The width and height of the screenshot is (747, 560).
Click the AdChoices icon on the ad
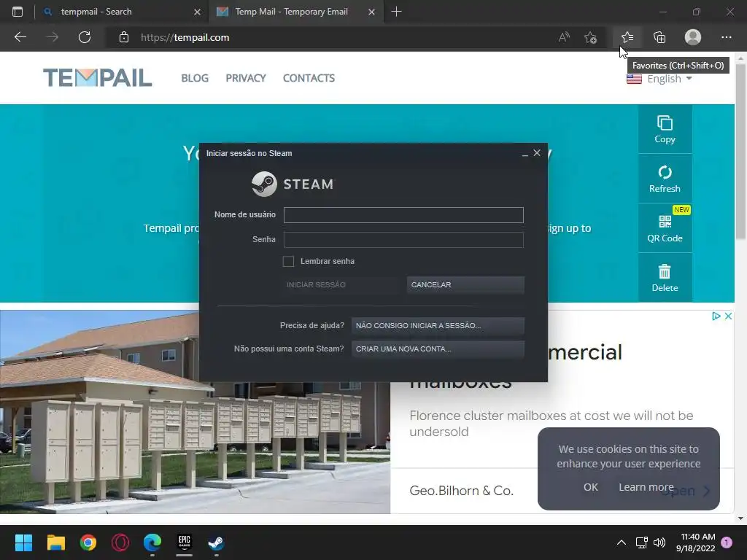point(716,316)
